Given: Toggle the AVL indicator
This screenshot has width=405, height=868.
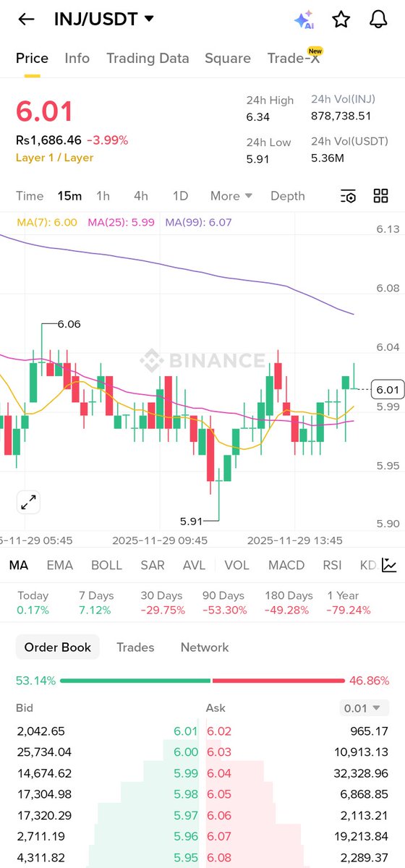Looking at the screenshot, I should (194, 565).
